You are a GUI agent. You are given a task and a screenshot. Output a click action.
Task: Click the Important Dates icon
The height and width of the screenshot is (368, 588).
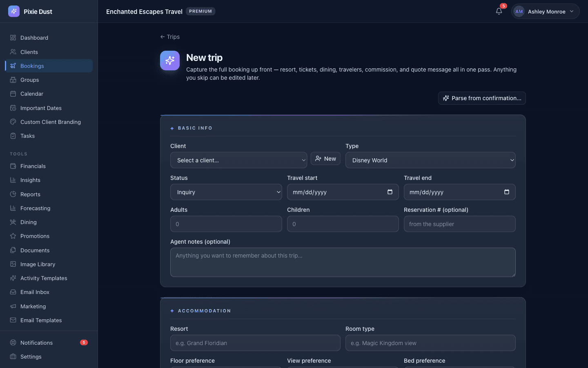coord(13,108)
